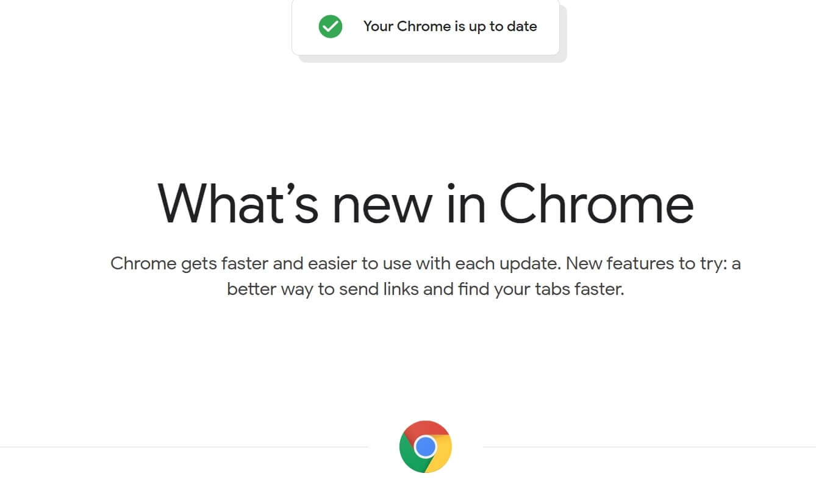Click the green checkmark status icon
The image size is (816, 504).
click(x=331, y=26)
